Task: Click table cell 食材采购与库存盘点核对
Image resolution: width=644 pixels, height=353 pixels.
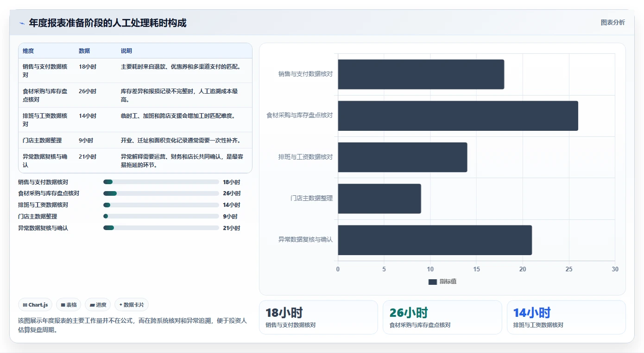Action: click(45, 95)
